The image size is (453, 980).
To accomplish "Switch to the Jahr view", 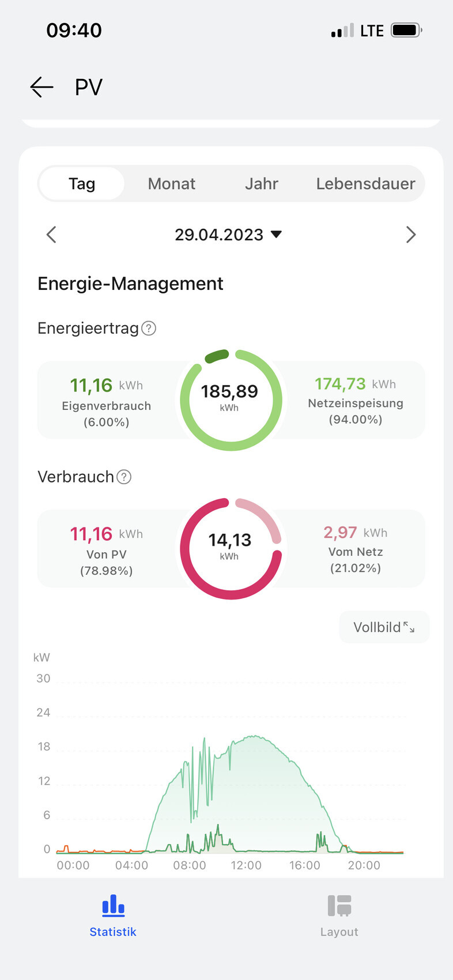I will [261, 184].
